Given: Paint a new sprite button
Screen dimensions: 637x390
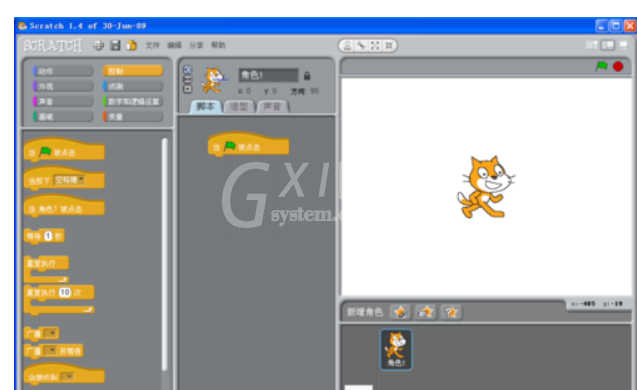Looking at the screenshot, I should 400,312.
